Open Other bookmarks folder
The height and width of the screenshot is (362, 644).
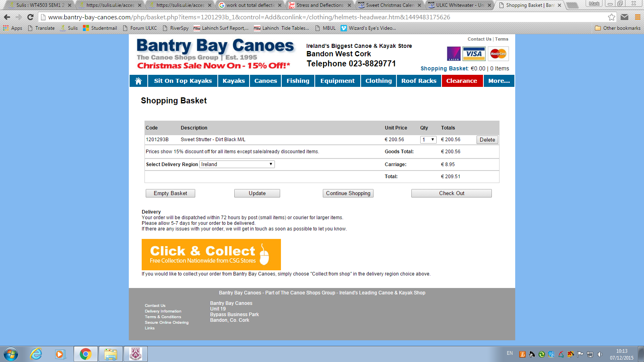tap(617, 28)
